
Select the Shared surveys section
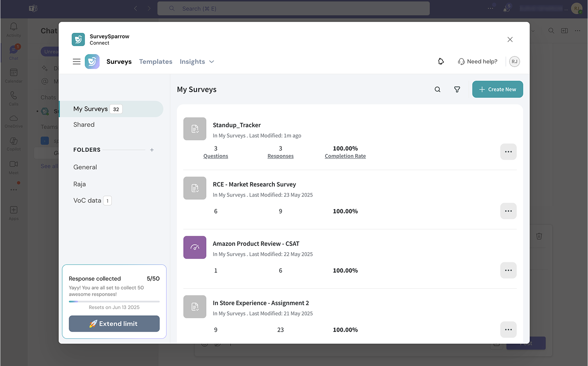click(84, 125)
